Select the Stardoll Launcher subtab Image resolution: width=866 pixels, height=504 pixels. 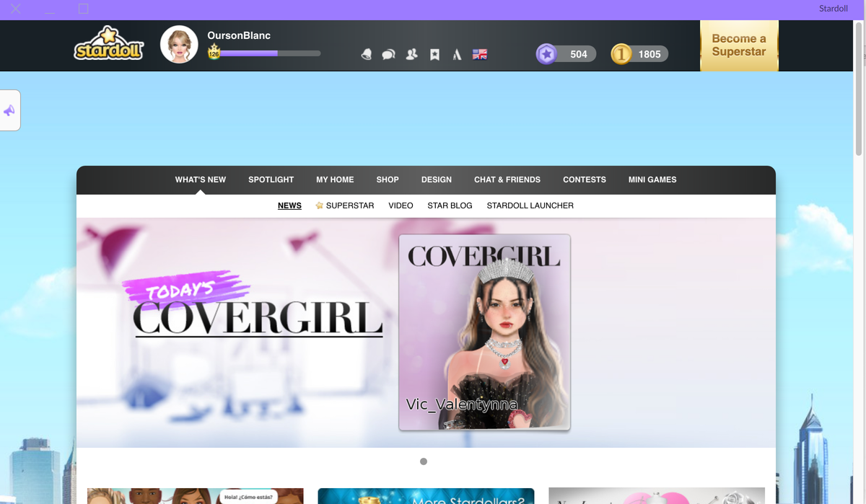click(530, 205)
